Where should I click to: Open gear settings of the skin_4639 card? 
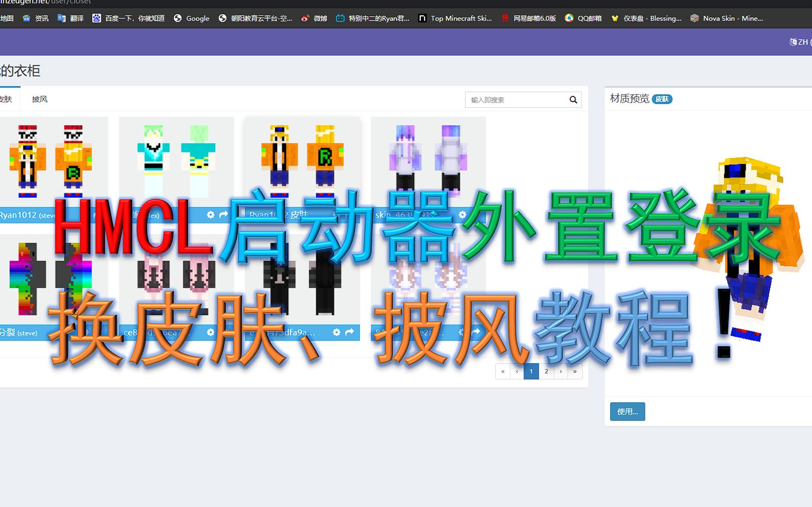pyautogui.click(x=462, y=215)
